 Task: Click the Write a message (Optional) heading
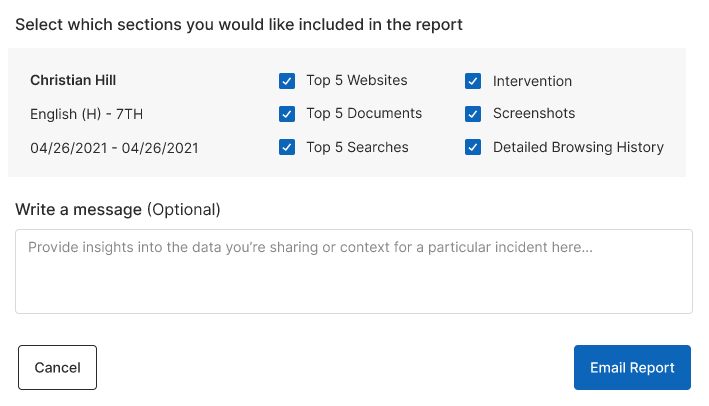click(118, 209)
